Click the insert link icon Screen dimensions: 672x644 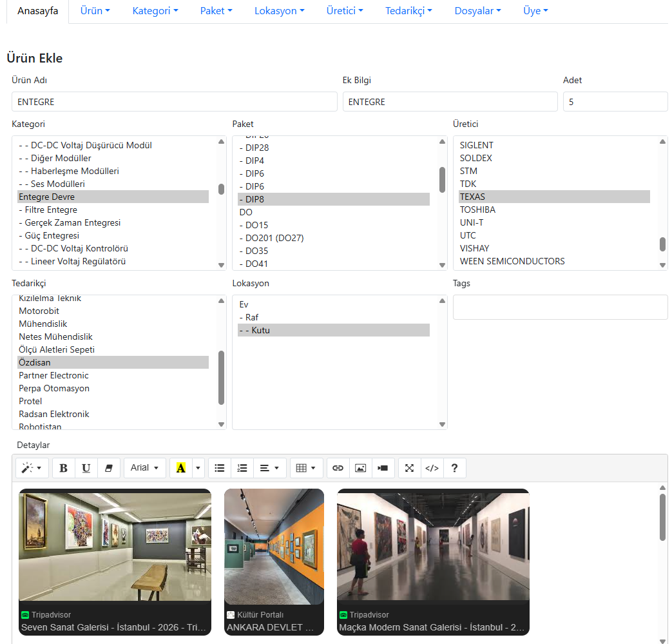[x=338, y=468]
